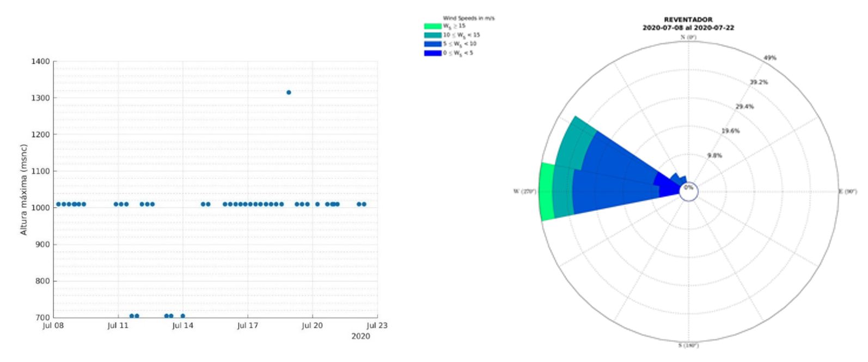Click the "1100" y-axis tick label
Viewport: 868px width, 362px height.
click(40, 171)
